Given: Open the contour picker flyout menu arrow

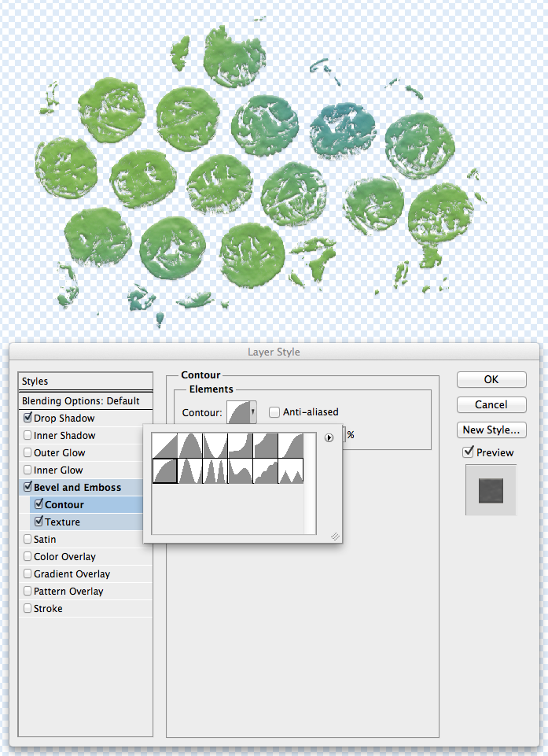Looking at the screenshot, I should point(329,437).
